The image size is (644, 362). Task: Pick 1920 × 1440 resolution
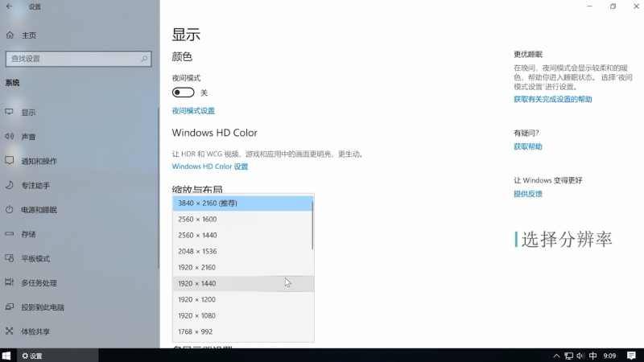tap(243, 283)
